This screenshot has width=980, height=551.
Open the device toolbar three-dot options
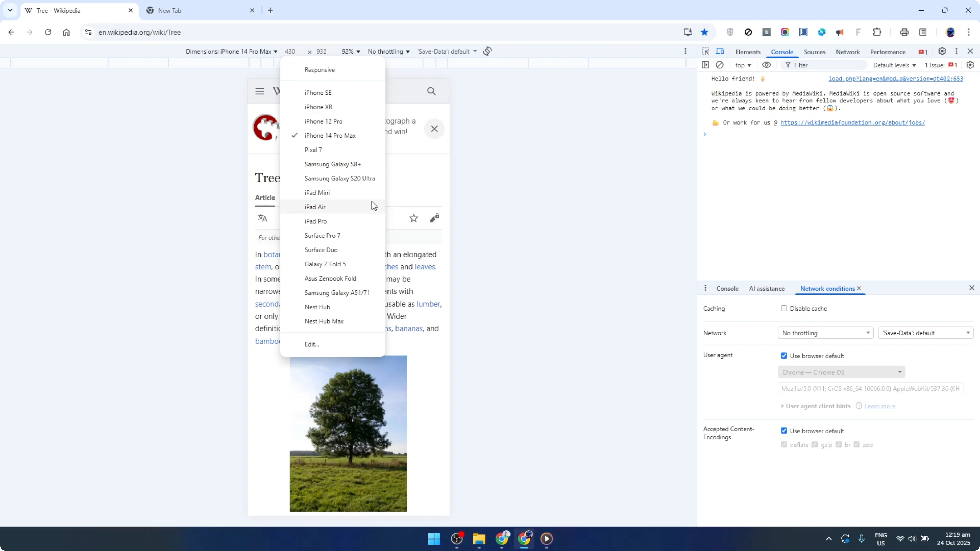click(685, 51)
